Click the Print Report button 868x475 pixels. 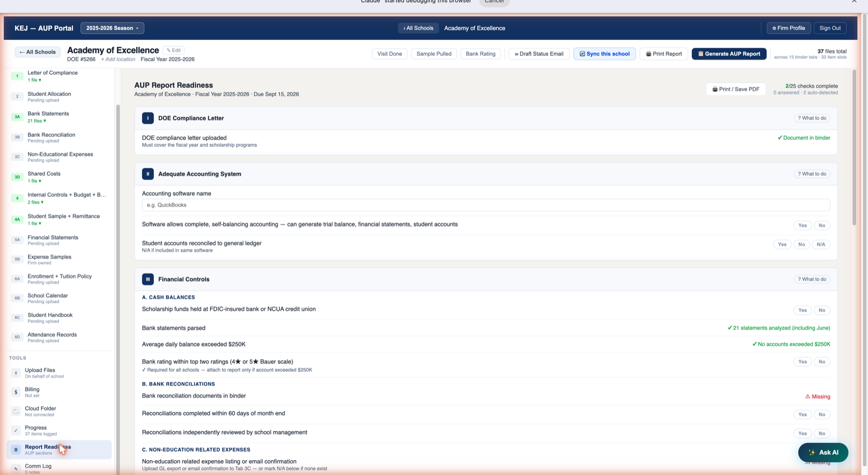click(x=664, y=54)
